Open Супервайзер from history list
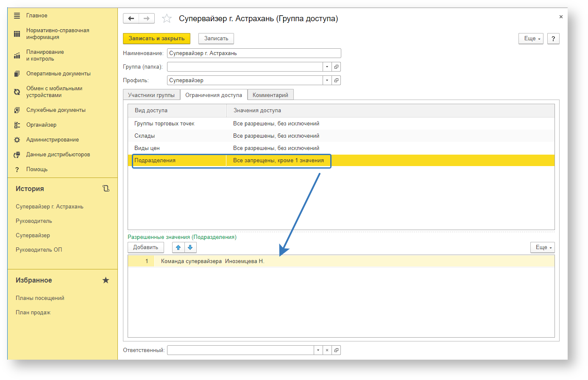Image resolution: width=588 pixels, height=380 pixels. point(33,236)
